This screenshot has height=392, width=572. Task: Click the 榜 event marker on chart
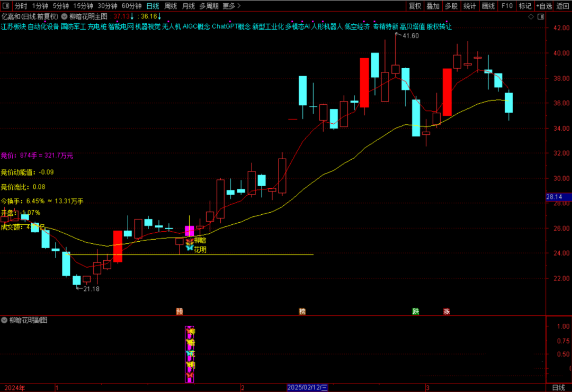click(x=302, y=312)
